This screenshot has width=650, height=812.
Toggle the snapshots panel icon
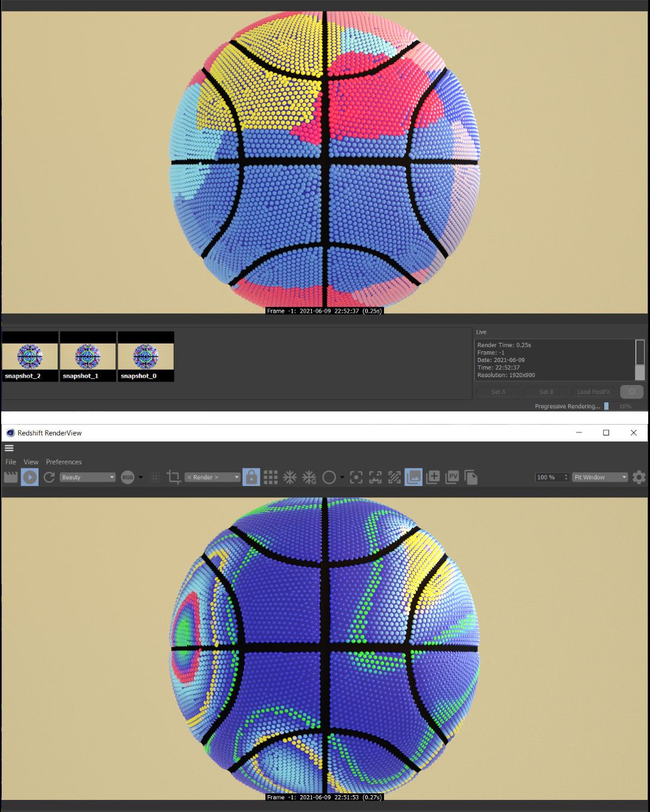(413, 477)
